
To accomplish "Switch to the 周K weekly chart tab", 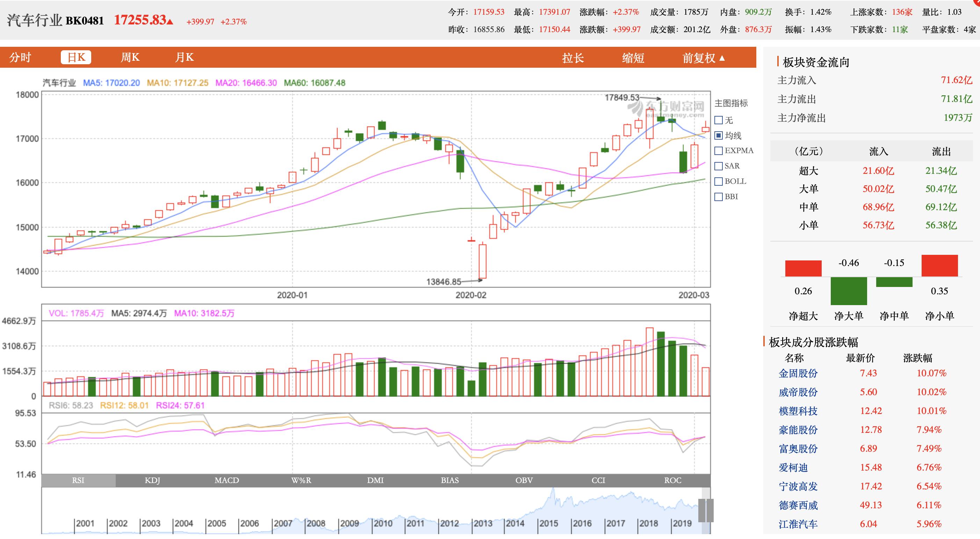I will (x=130, y=57).
